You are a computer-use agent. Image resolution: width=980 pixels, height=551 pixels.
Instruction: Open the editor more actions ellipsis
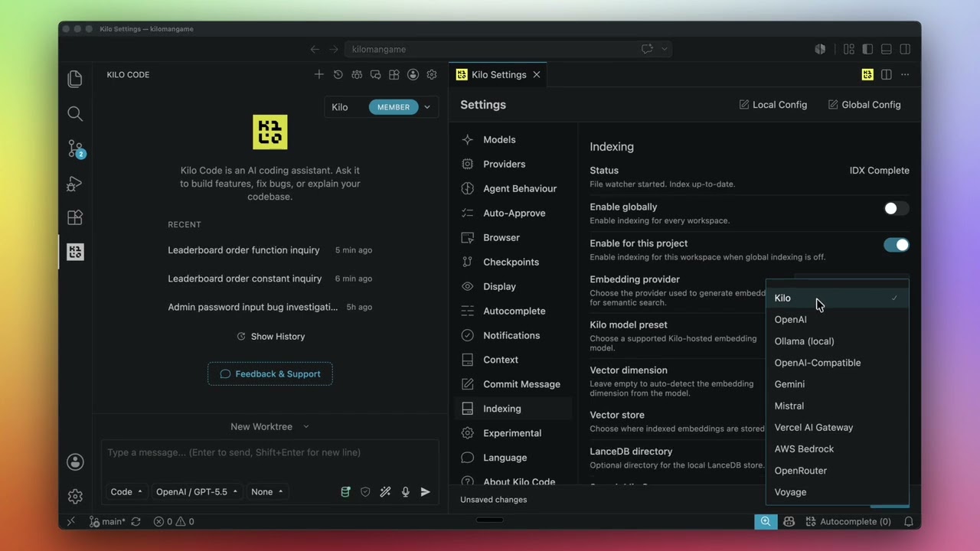pyautogui.click(x=905, y=74)
